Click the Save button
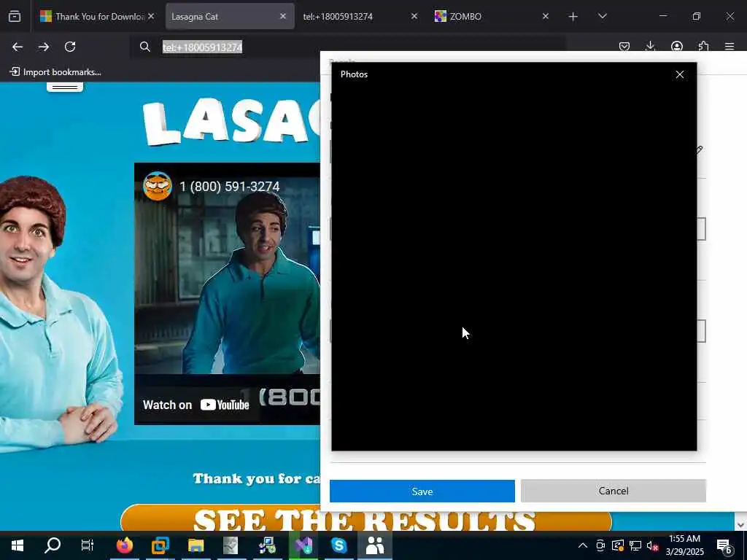The width and height of the screenshot is (747, 560). pyautogui.click(x=422, y=491)
